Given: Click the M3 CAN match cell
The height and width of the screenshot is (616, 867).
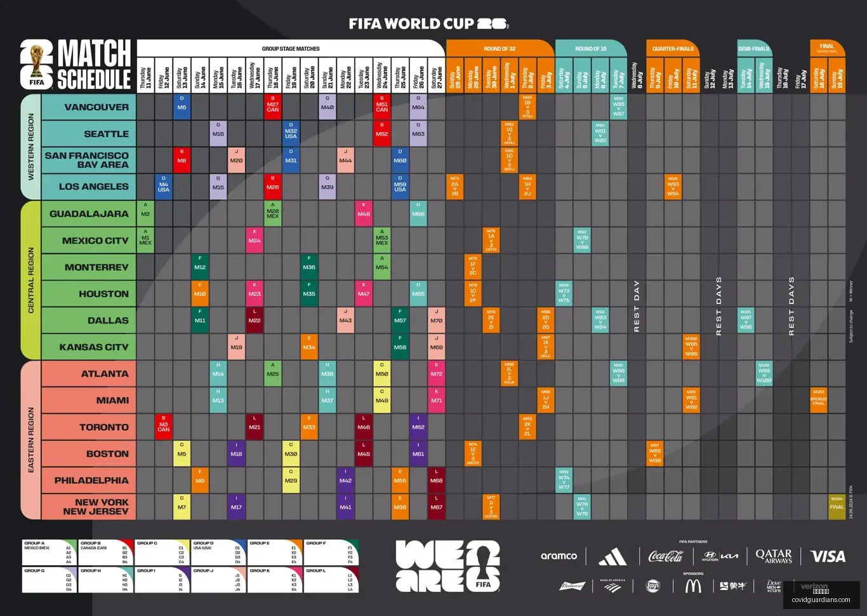Looking at the screenshot, I should [164, 427].
